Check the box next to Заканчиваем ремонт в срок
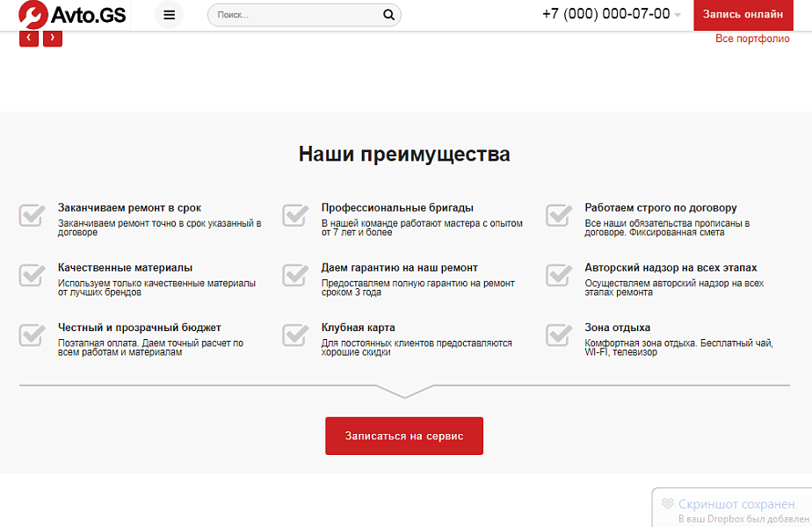The image size is (812, 527). click(30, 215)
